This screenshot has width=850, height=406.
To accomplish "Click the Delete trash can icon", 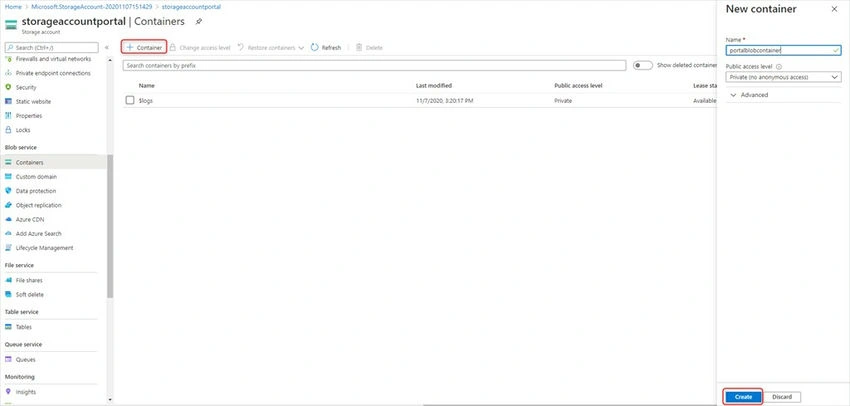I will click(x=359, y=48).
